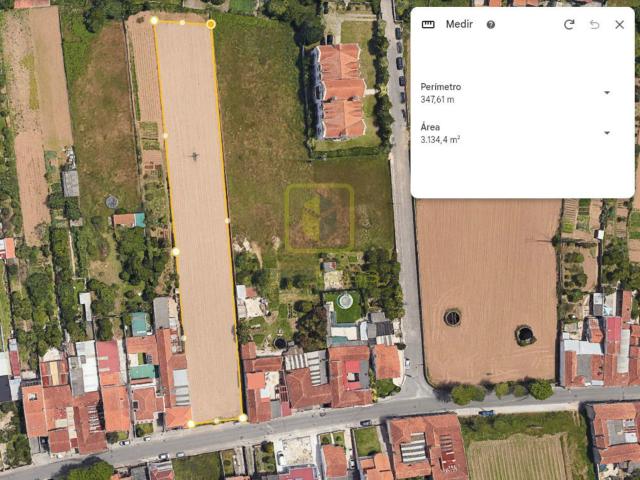Select the bottom-left corner point of the polygon
This screenshot has height=480, width=640.
click(191, 424)
